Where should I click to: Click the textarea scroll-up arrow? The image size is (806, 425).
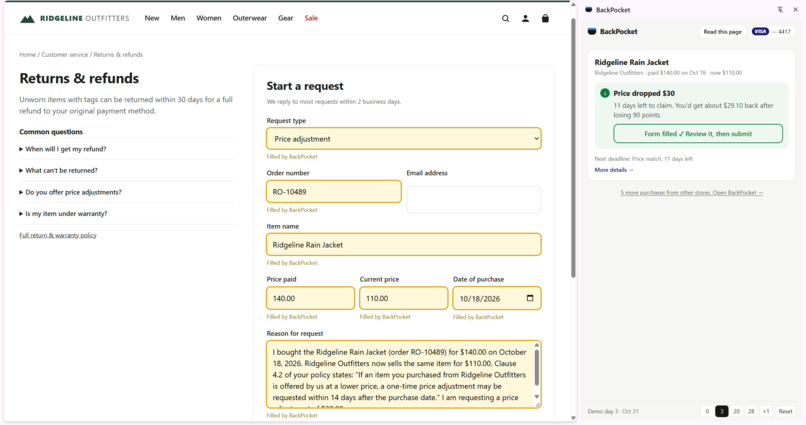tap(537, 345)
